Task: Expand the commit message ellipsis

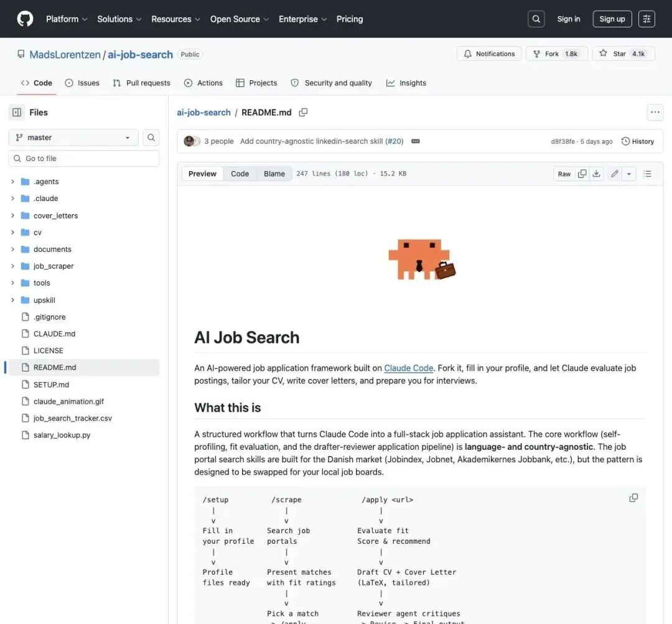Action: pos(415,141)
